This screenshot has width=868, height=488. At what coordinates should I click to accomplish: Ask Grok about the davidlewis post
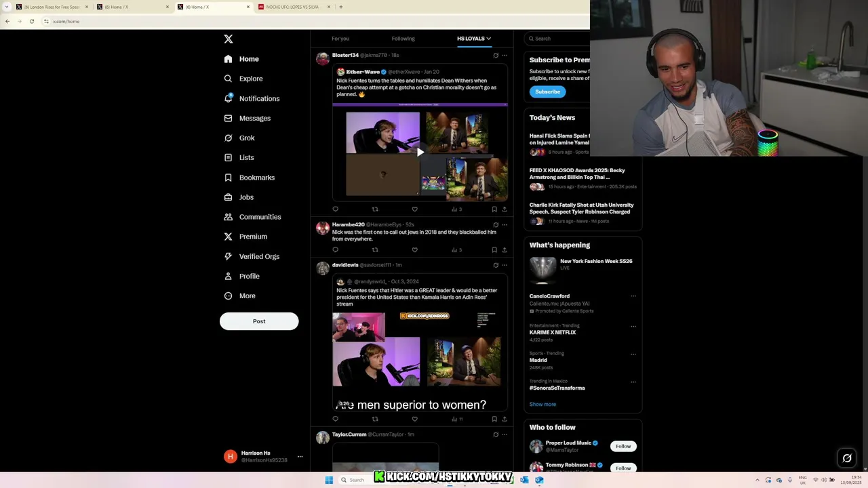pyautogui.click(x=496, y=265)
